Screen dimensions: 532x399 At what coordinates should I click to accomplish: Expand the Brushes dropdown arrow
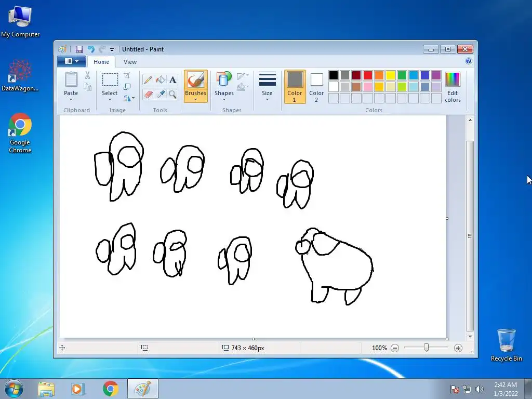[196, 99]
